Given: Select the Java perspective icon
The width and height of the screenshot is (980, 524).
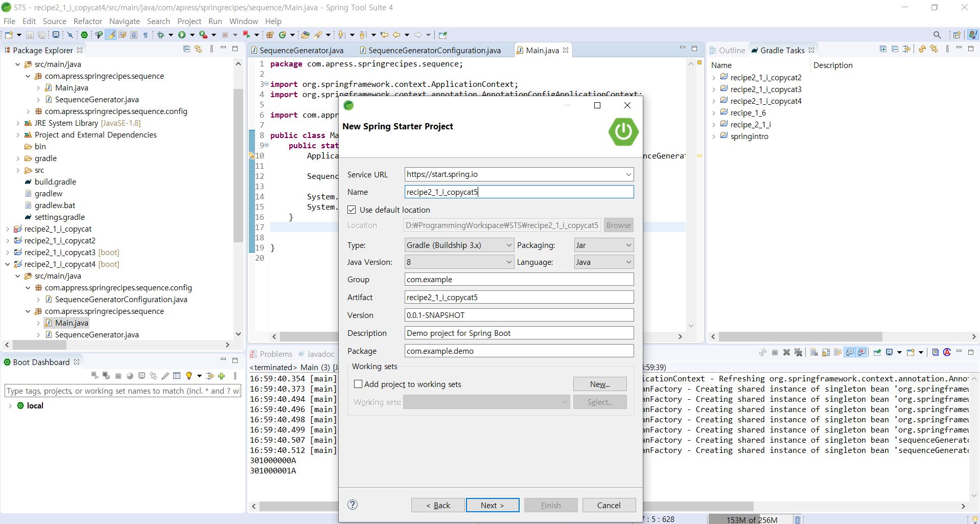Looking at the screenshot, I should (973, 35).
